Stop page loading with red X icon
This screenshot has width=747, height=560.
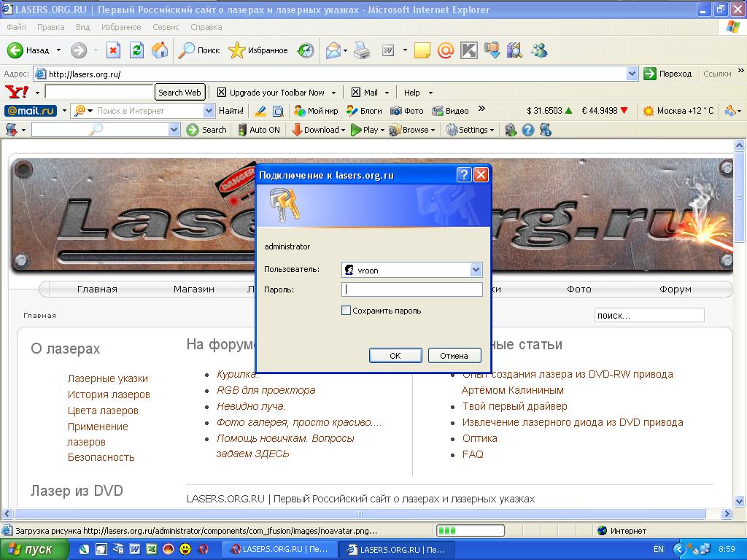(113, 50)
